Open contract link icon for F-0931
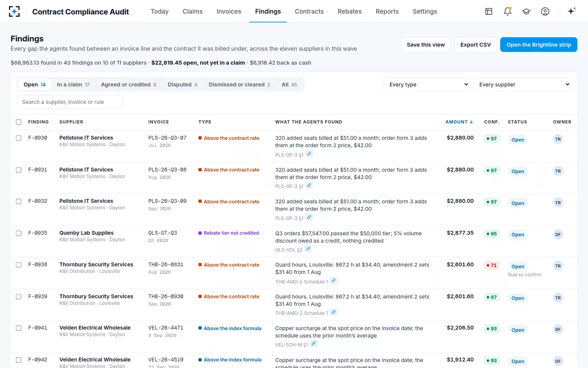This screenshot has height=368, width=588. (310, 186)
